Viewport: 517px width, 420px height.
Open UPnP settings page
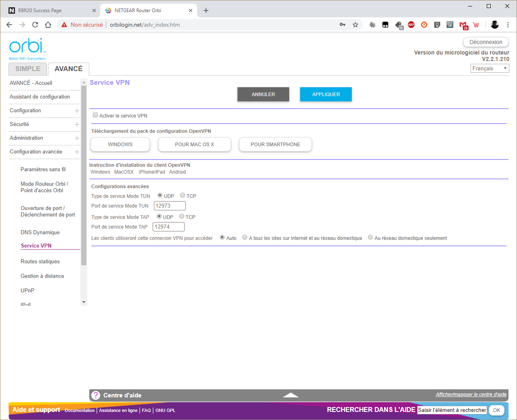click(27, 290)
